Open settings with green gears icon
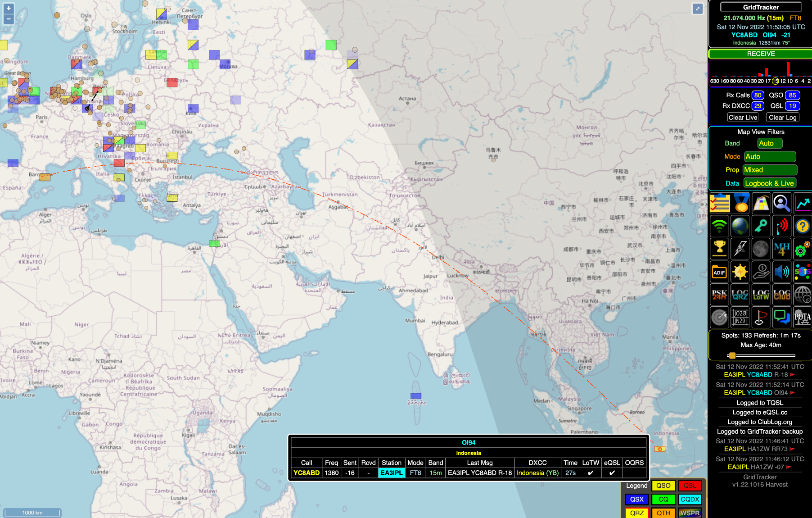Viewport: 812px width, 518px height. click(x=803, y=248)
